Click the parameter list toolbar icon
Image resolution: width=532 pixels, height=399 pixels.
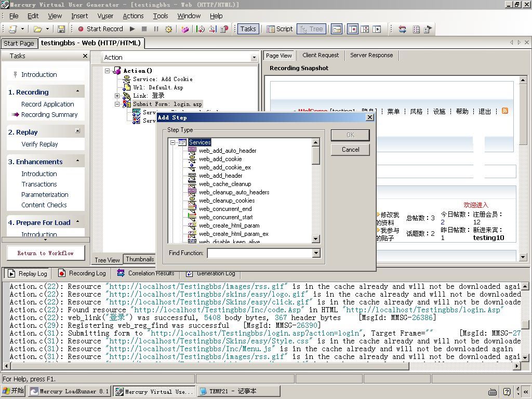click(416, 29)
